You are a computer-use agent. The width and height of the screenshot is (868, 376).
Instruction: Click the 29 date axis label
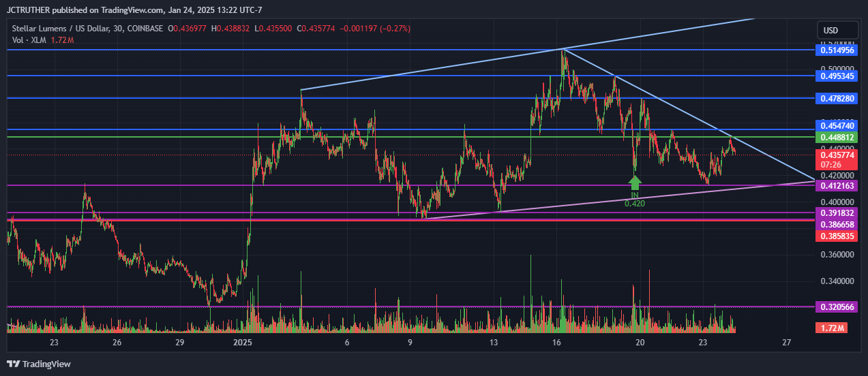pos(179,342)
